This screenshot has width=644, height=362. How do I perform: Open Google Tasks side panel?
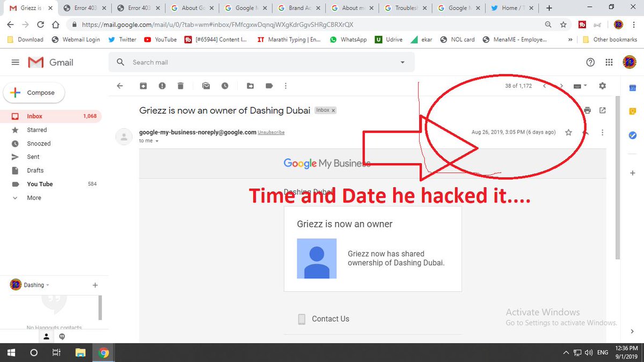tap(632, 135)
